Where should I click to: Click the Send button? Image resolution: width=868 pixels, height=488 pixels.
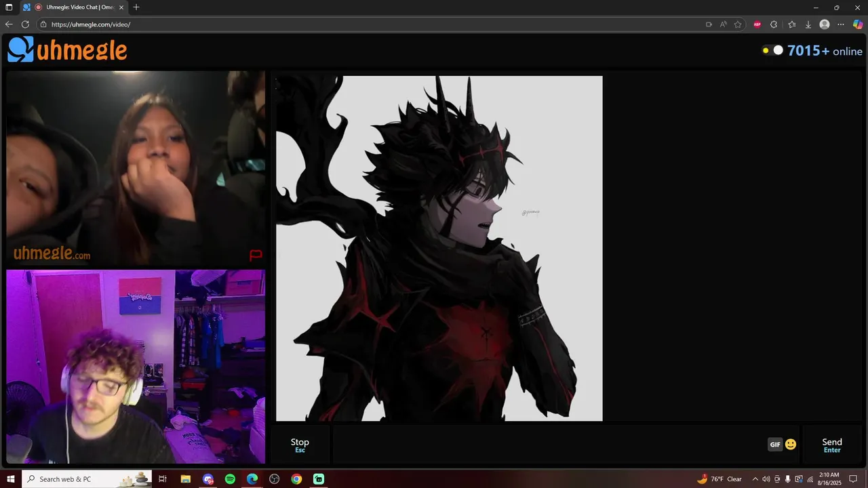pos(832,445)
